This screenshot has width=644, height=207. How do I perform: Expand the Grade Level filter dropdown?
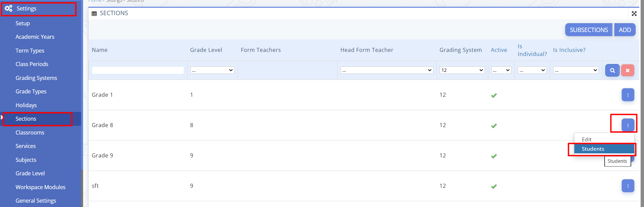pyautogui.click(x=212, y=70)
